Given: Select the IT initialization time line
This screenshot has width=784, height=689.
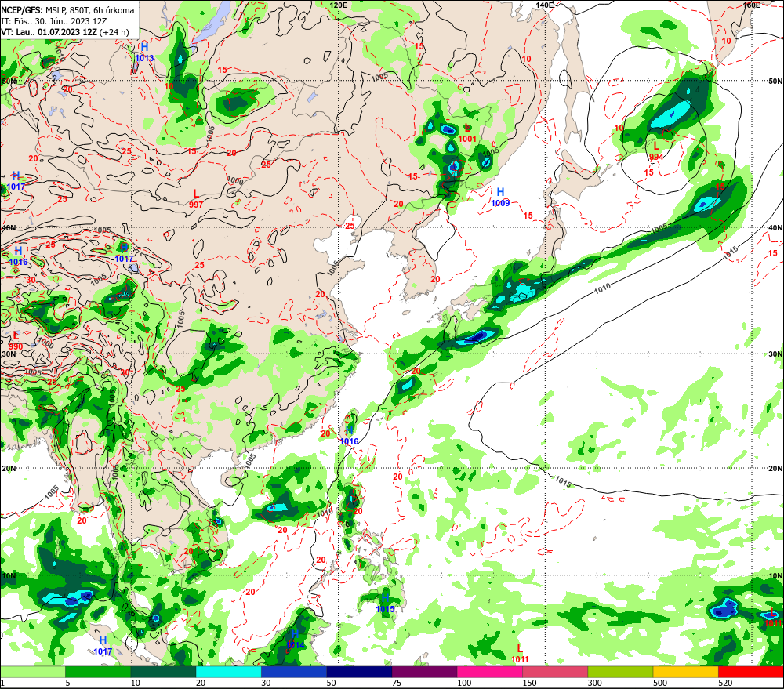Looking at the screenshot, I should 53,21.
